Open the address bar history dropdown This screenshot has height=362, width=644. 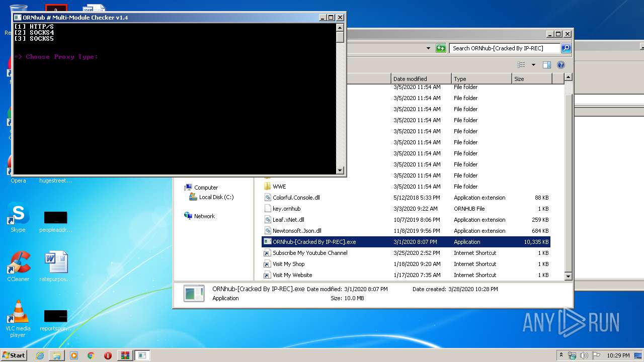pyautogui.click(x=428, y=48)
